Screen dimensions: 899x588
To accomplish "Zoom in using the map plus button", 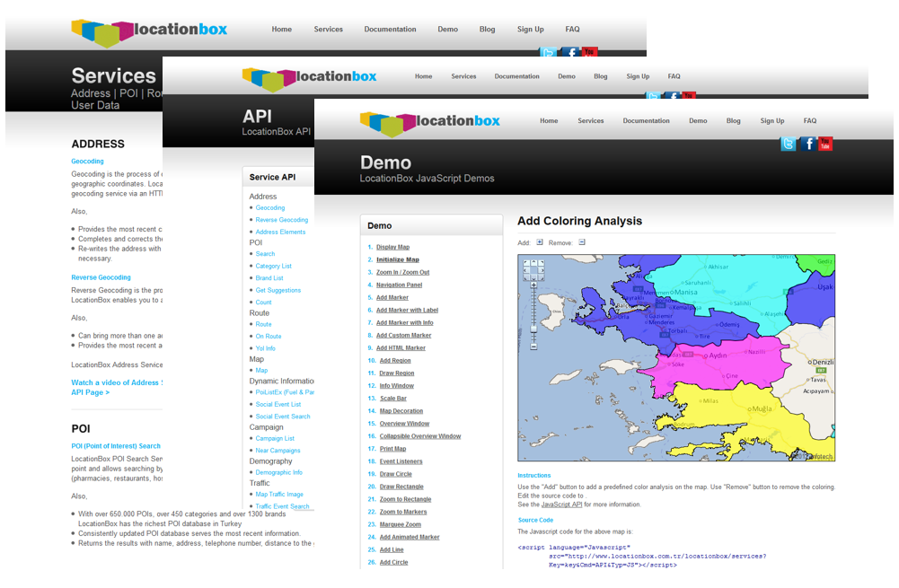I will [x=533, y=285].
